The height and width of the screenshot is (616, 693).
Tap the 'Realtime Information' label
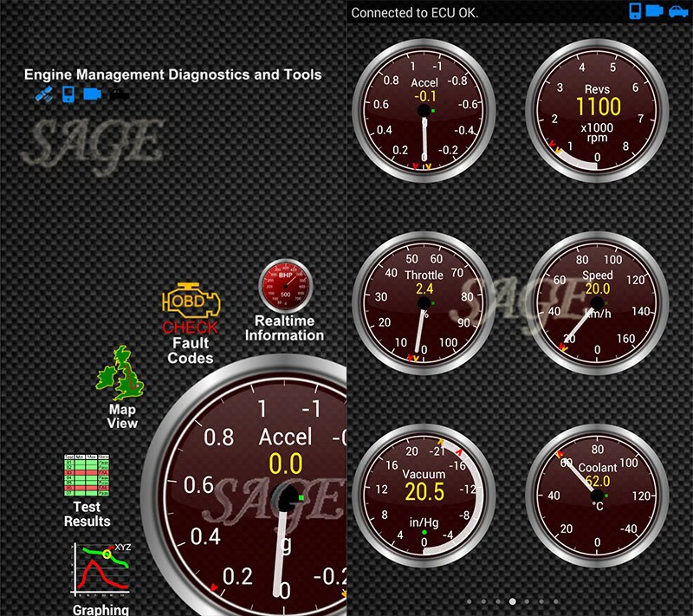coord(285,327)
